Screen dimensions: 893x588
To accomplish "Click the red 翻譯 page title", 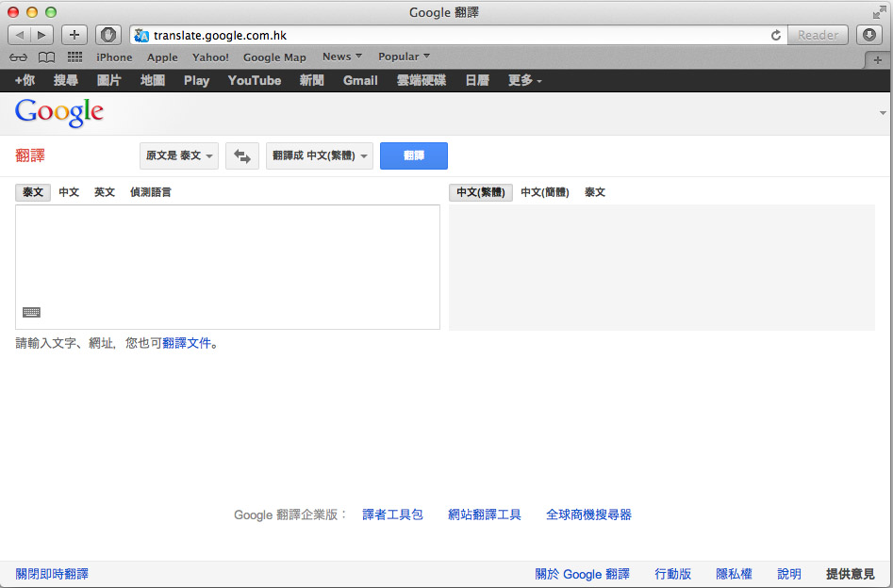I will (30, 155).
